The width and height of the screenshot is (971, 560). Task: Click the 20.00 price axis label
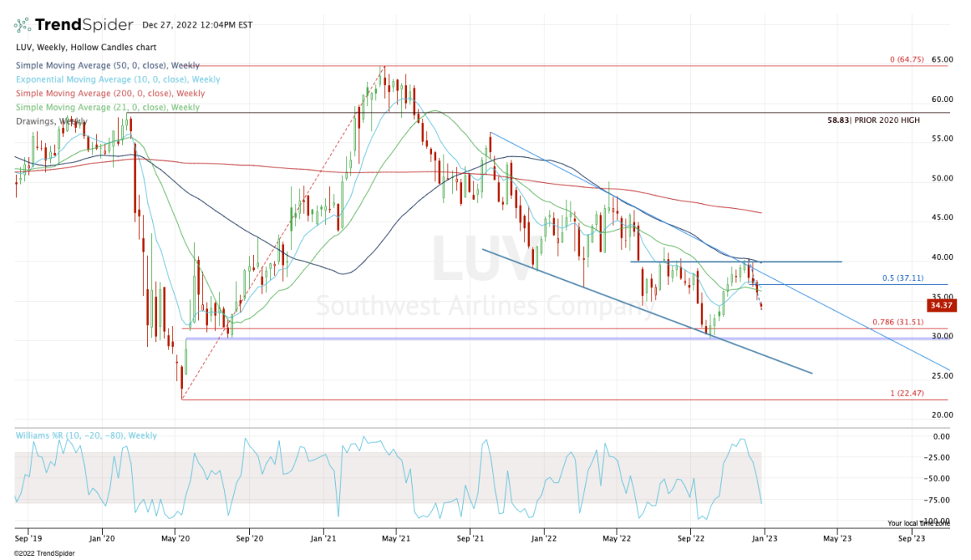click(x=941, y=415)
